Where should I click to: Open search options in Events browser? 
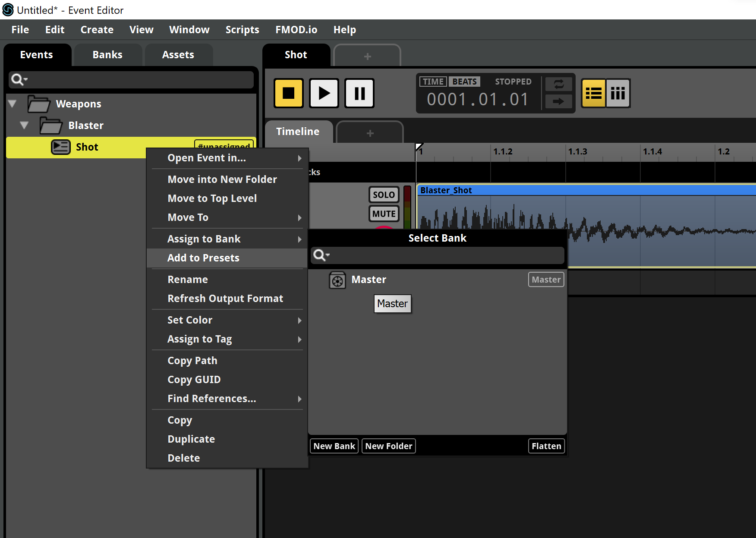coord(19,79)
